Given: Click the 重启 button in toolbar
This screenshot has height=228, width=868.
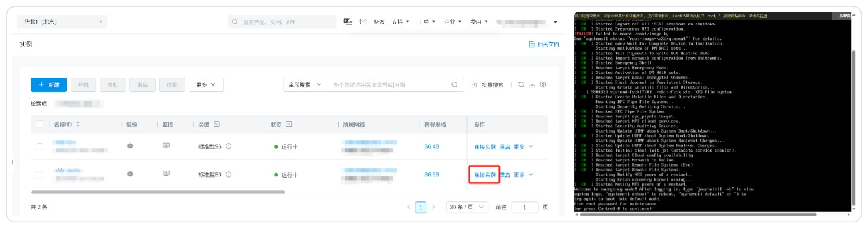Looking at the screenshot, I should click(142, 84).
